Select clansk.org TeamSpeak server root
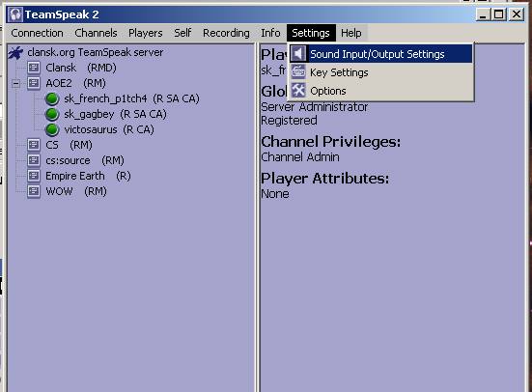The image size is (532, 392). click(95, 52)
